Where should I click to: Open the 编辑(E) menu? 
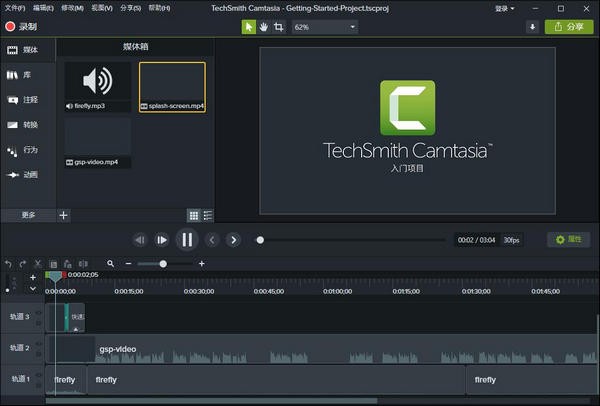tap(43, 8)
